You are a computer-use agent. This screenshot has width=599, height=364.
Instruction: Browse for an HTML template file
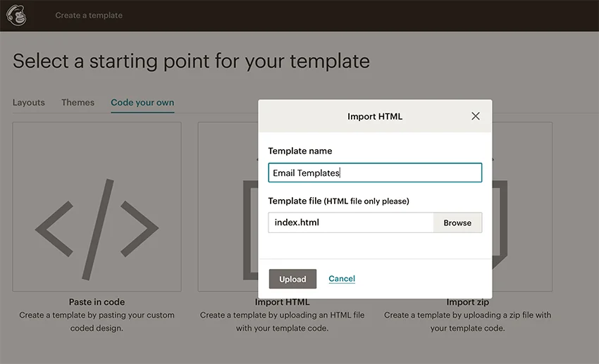tap(457, 222)
